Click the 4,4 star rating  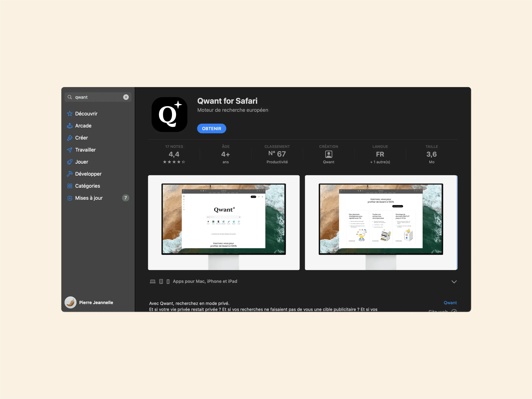(174, 154)
